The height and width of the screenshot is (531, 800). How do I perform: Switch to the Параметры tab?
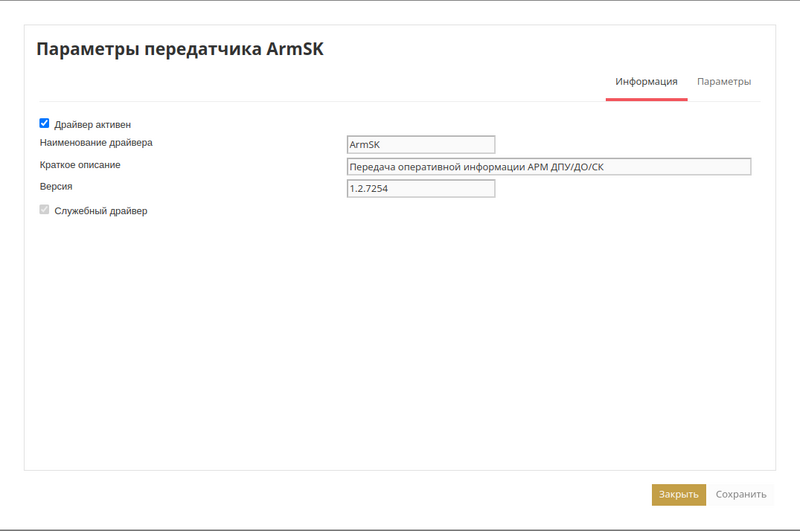coord(723,81)
